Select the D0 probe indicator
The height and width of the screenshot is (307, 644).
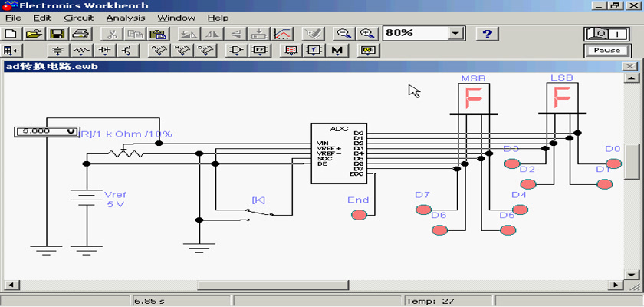tap(613, 163)
